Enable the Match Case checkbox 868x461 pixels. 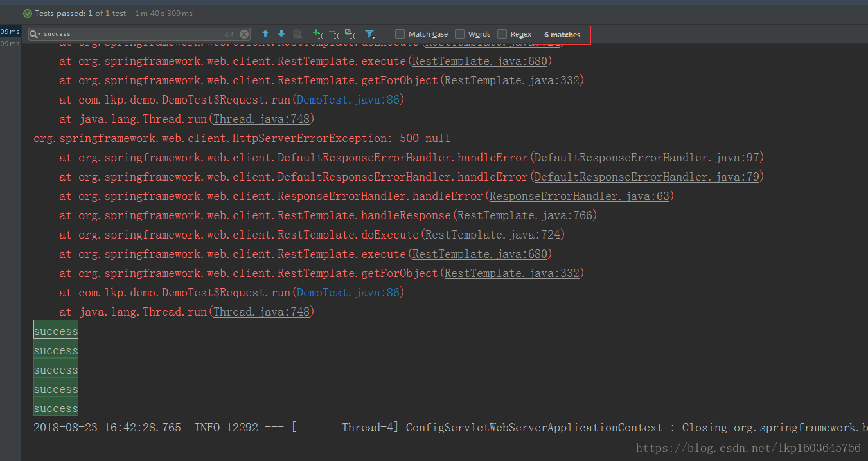click(x=400, y=34)
